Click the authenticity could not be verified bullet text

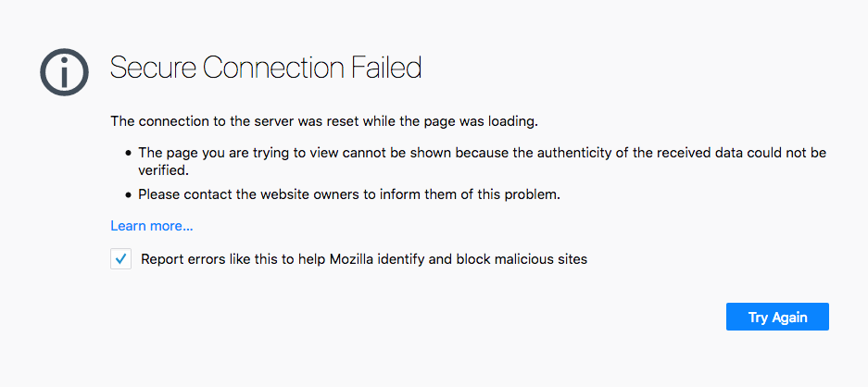pos(482,161)
